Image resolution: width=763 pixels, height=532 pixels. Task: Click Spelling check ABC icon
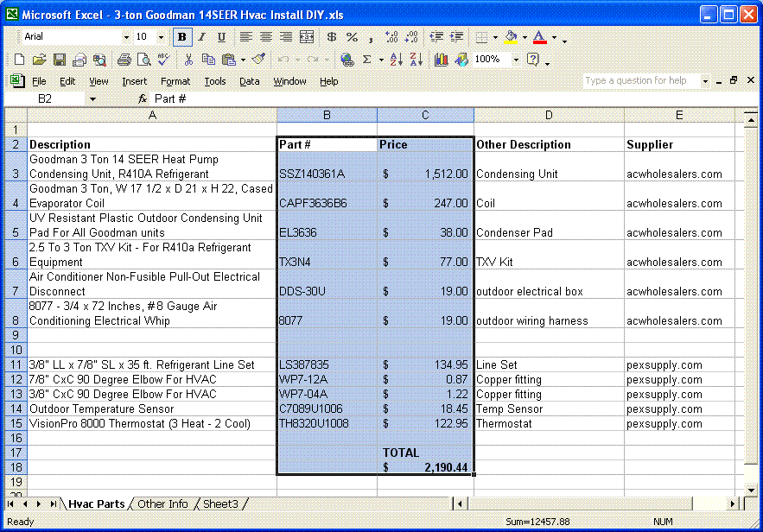coord(164,60)
